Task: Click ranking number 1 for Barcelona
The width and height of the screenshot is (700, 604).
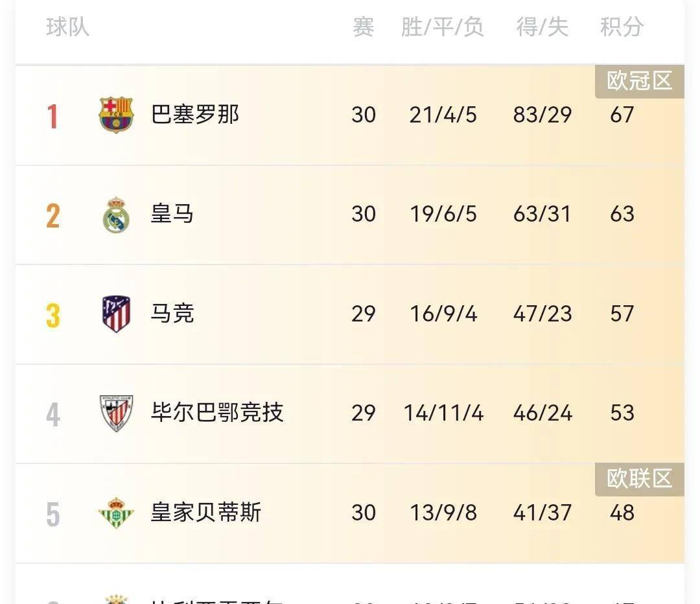Action: coord(52,115)
